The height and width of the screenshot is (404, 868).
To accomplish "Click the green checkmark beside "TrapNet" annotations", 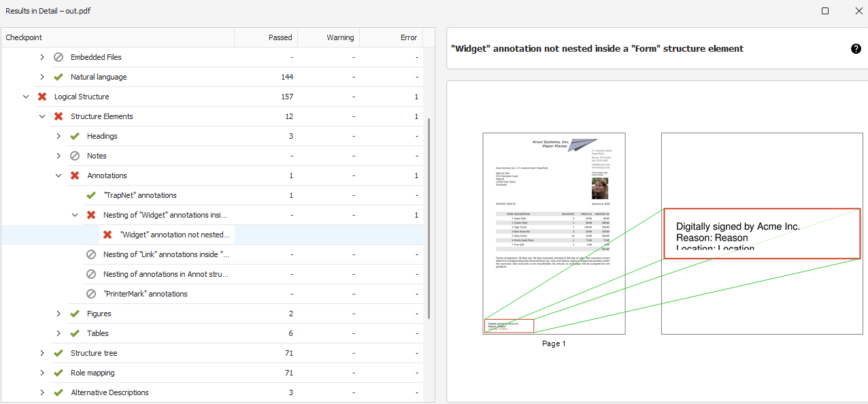I will tap(91, 195).
